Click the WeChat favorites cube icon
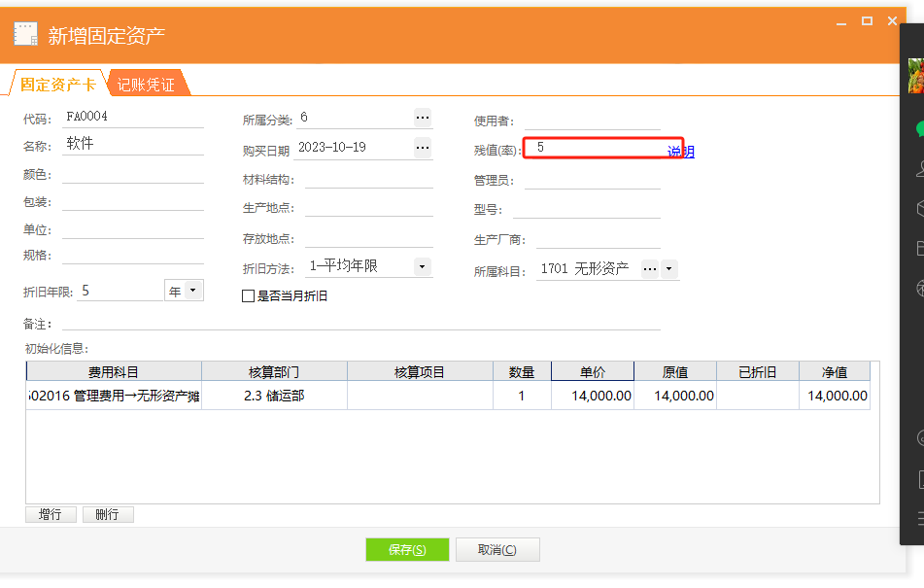Viewport: 924px width, 588px height. point(917,209)
